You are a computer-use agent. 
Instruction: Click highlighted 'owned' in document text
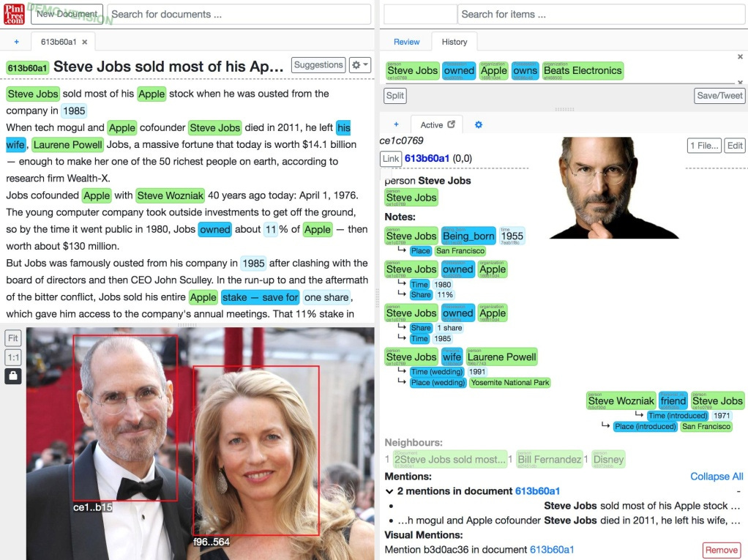point(214,229)
